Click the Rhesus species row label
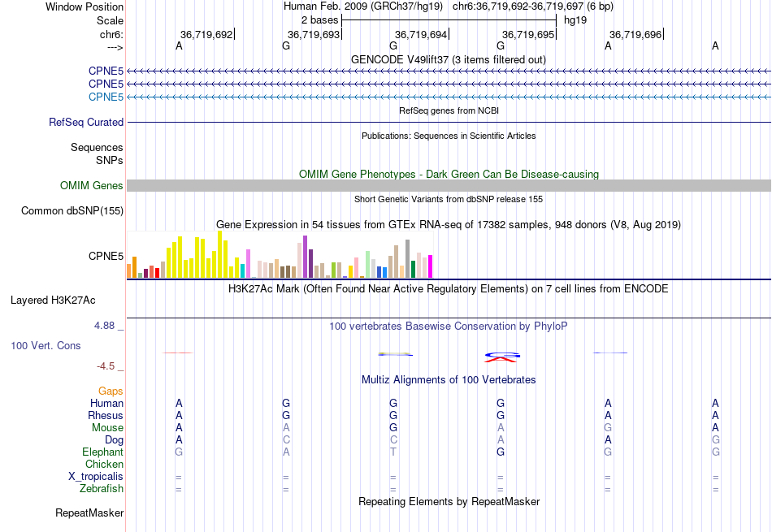The width and height of the screenshot is (772, 532). point(106,415)
